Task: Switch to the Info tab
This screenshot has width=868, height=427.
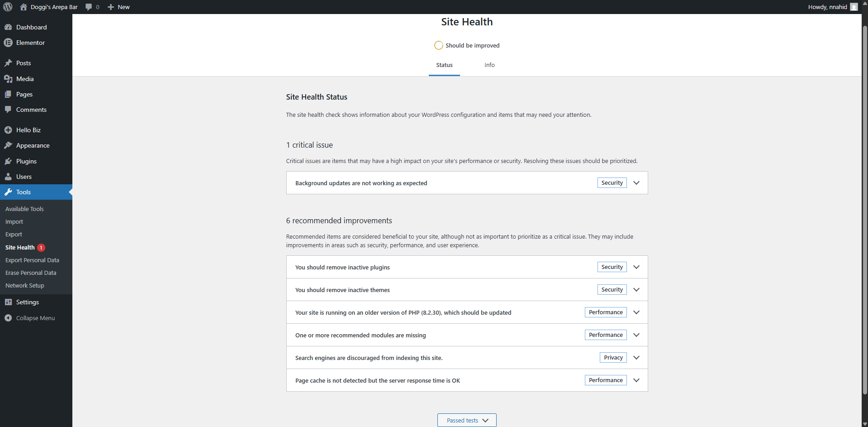Action: (489, 65)
